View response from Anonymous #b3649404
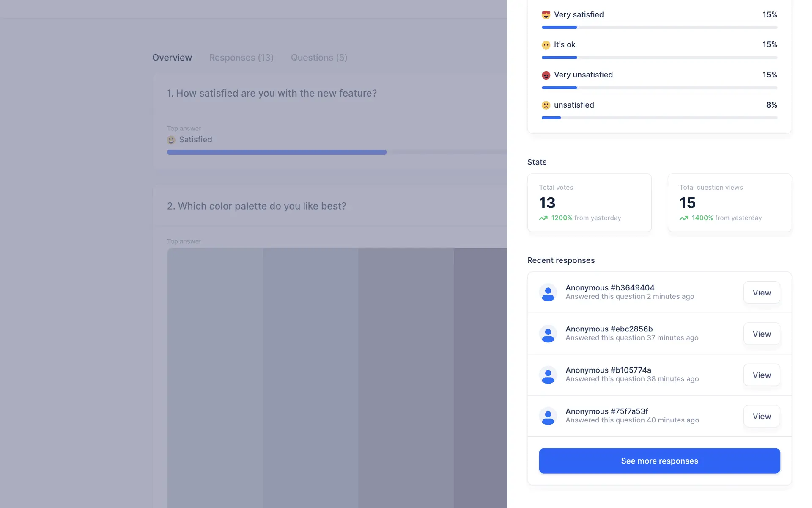 point(761,293)
